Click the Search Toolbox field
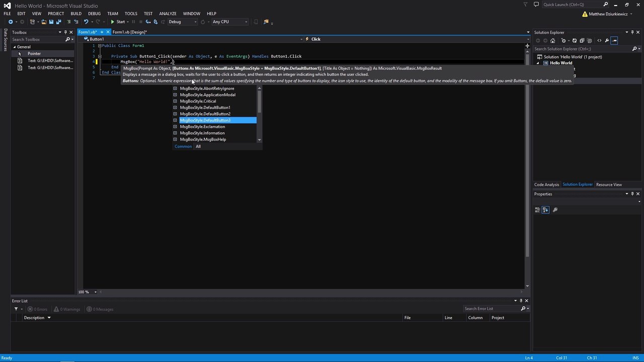 point(42,39)
